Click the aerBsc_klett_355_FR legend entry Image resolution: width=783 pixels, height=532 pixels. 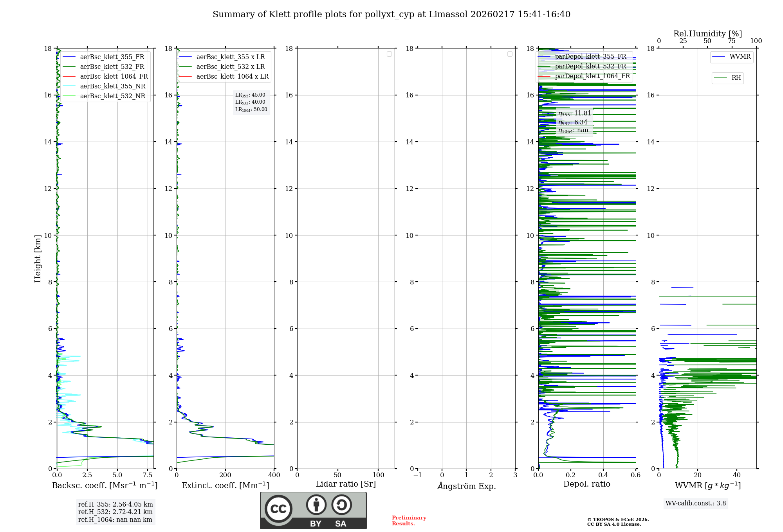click(x=112, y=57)
